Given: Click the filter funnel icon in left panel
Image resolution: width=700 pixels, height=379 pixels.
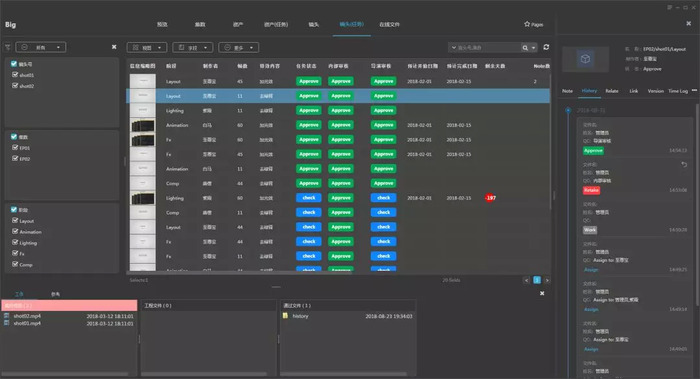Looking at the screenshot, I should coord(8,47).
